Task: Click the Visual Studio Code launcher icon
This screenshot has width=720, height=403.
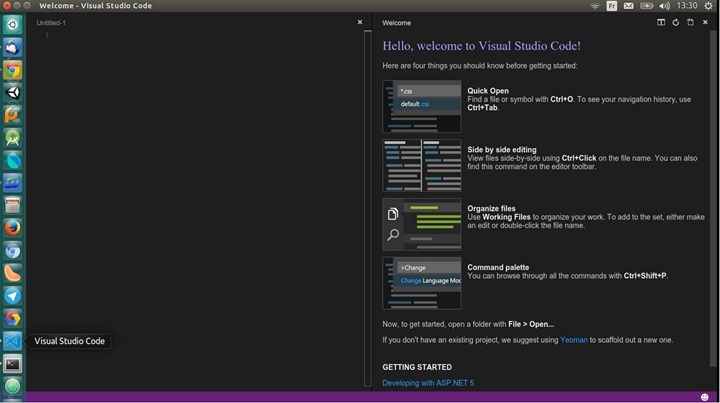Action: click(12, 341)
